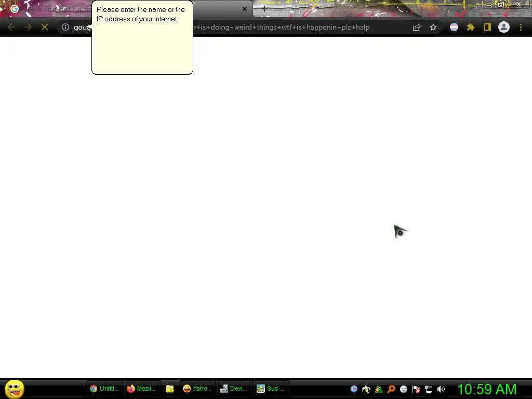Minimize the Chrome window
532x399 pixels.
(488, 4)
